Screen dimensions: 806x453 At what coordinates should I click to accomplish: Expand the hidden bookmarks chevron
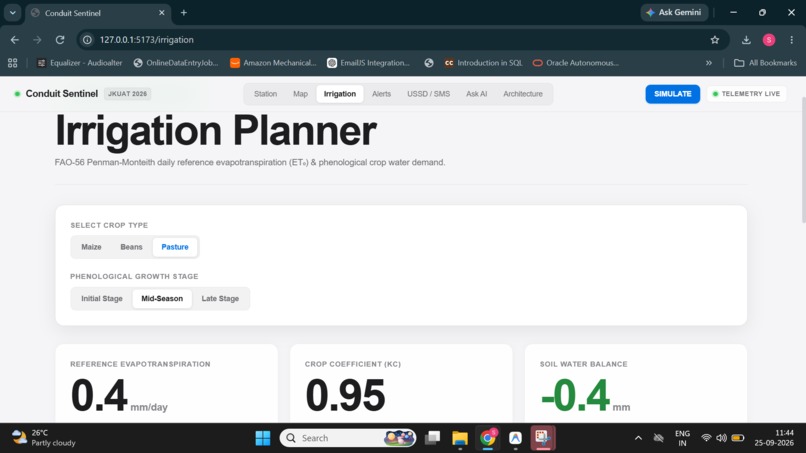pyautogui.click(x=709, y=63)
